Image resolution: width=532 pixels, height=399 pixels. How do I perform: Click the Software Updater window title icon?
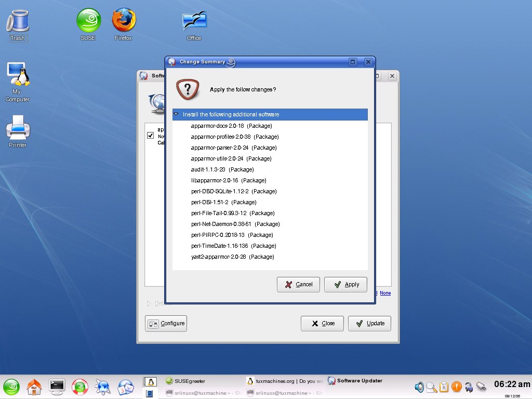pyautogui.click(x=144, y=76)
